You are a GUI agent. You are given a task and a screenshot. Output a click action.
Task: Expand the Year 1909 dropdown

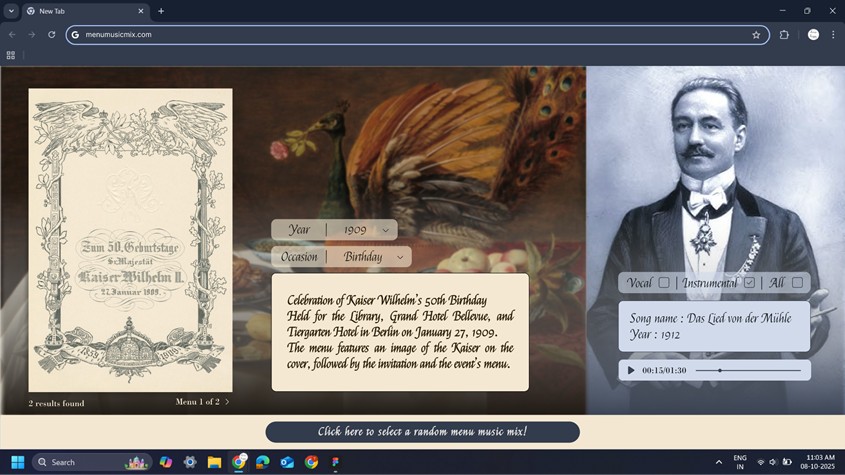click(x=385, y=230)
